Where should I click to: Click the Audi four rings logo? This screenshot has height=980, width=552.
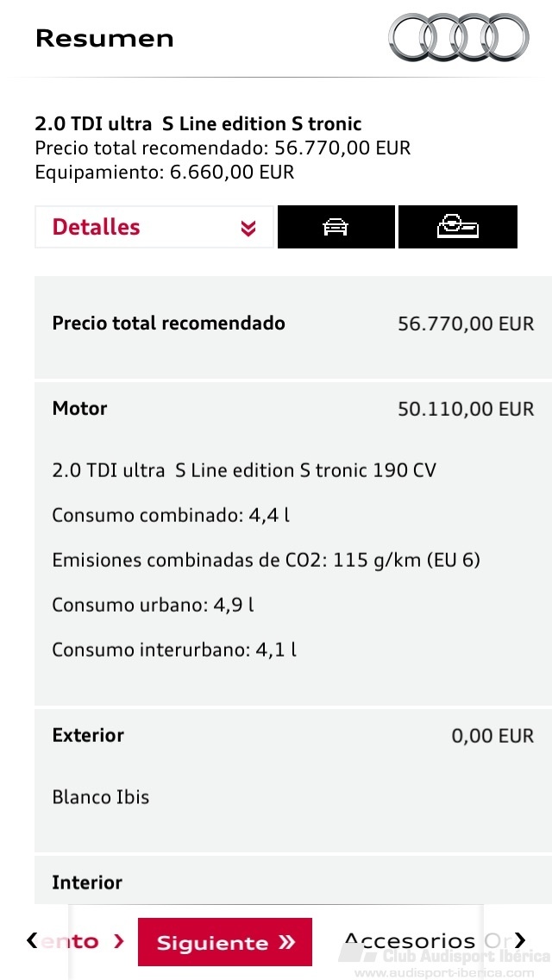(459, 37)
